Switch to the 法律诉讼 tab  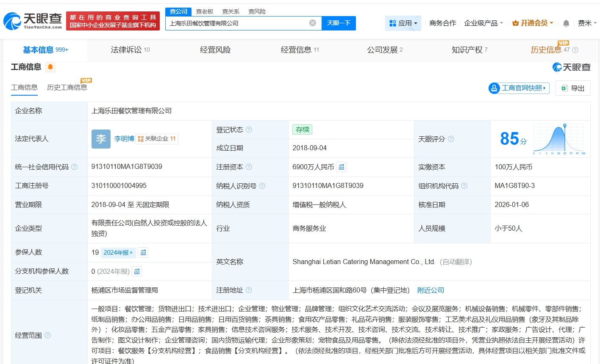(130, 50)
